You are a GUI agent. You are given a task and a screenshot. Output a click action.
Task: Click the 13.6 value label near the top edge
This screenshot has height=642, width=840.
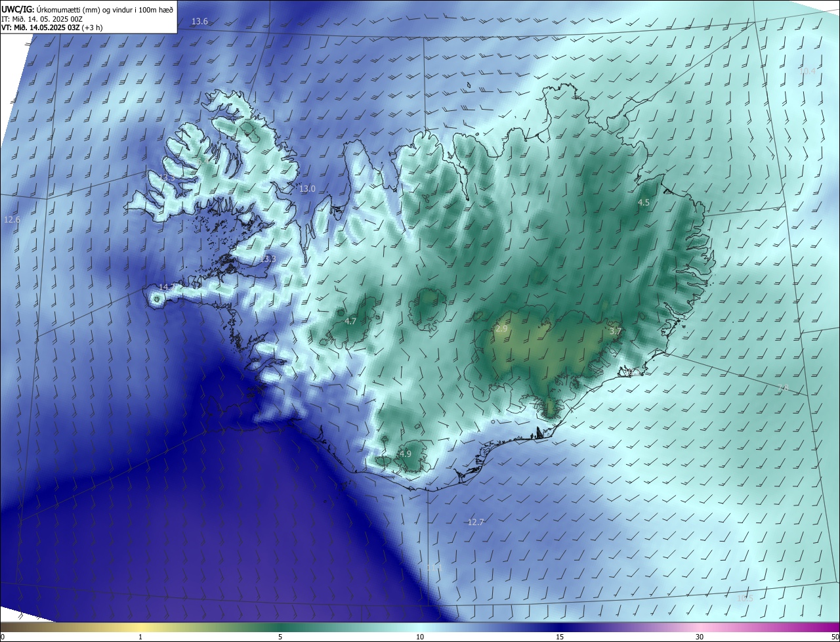tap(199, 22)
